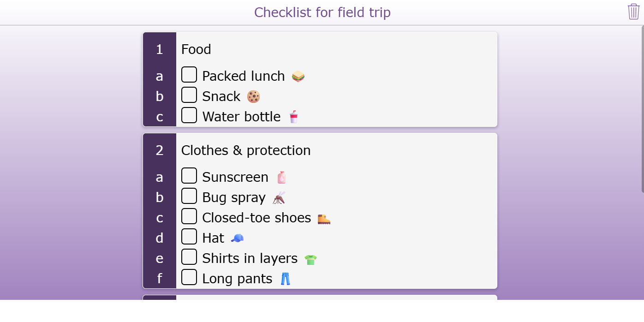Click the trash can delete icon
The image size is (644, 322).
click(633, 12)
